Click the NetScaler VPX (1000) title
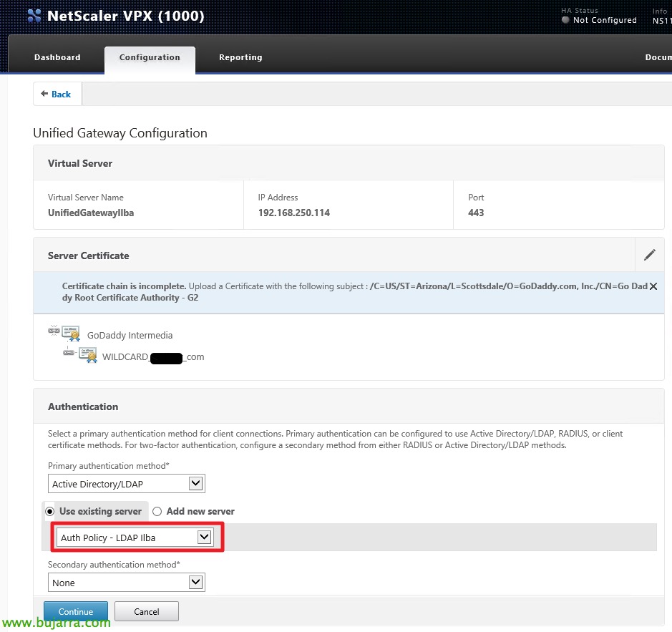Image resolution: width=672 pixels, height=632 pixels. (125, 16)
